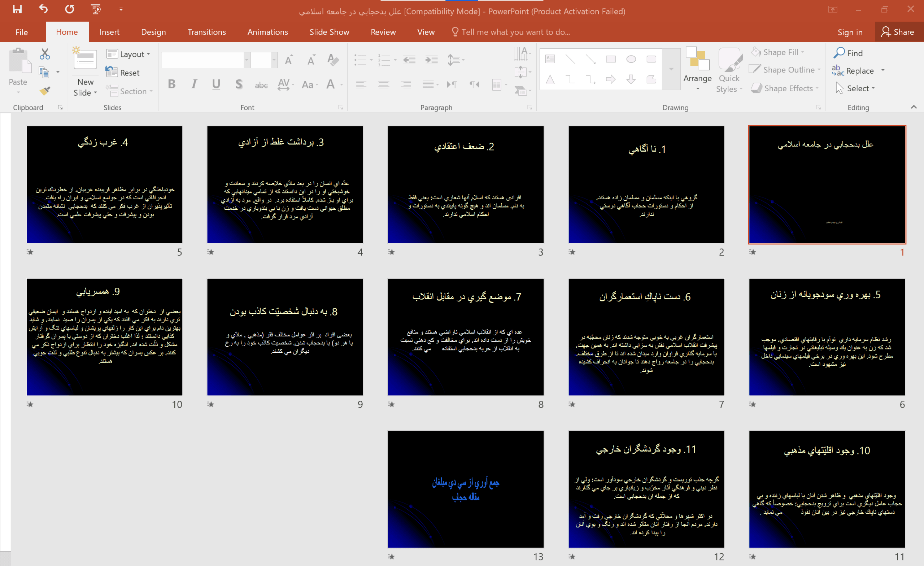Click the Repeat icon in the Quick Access Toolbar
The width and height of the screenshot is (924, 566).
click(70, 9)
